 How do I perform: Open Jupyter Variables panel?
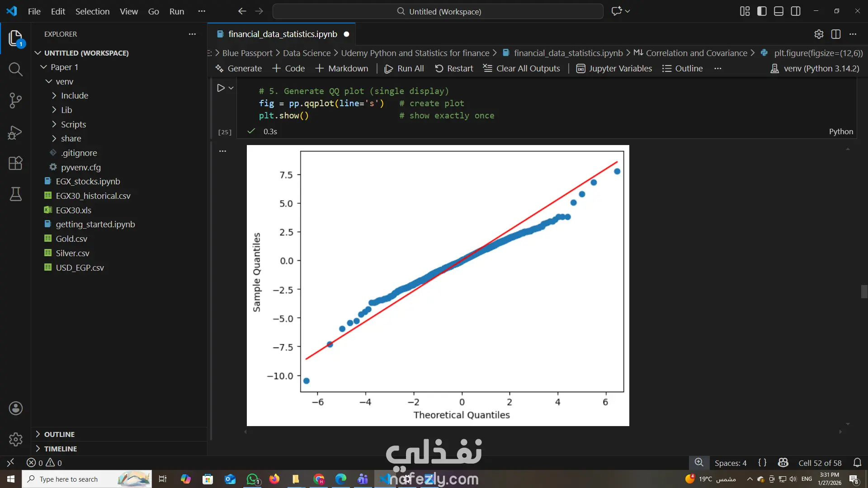614,69
